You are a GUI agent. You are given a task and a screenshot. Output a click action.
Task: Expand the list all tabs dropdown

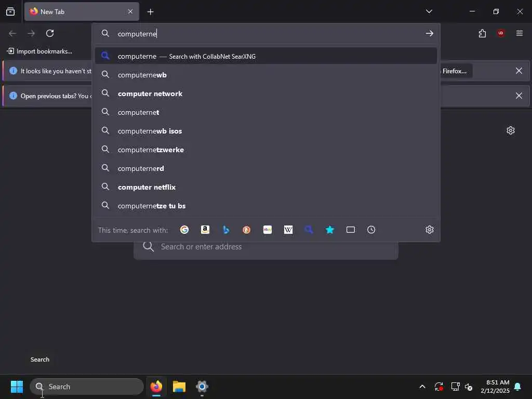pyautogui.click(x=429, y=11)
